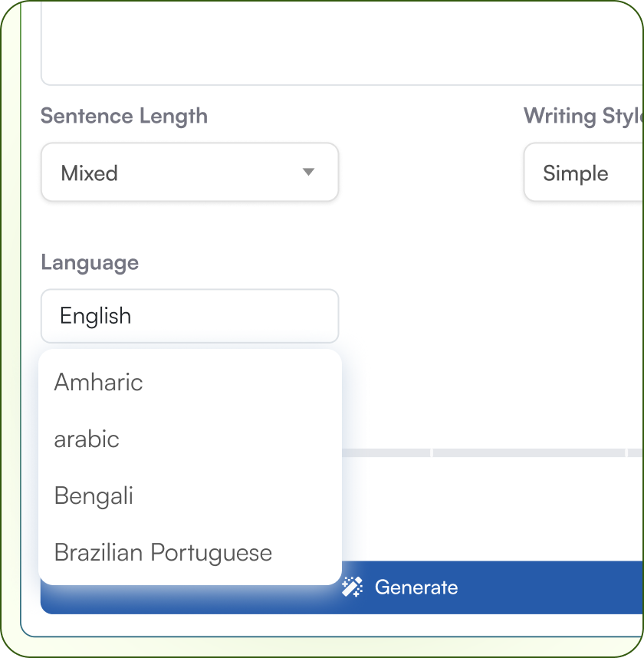
Task: Click the Generate text label
Action: point(416,587)
